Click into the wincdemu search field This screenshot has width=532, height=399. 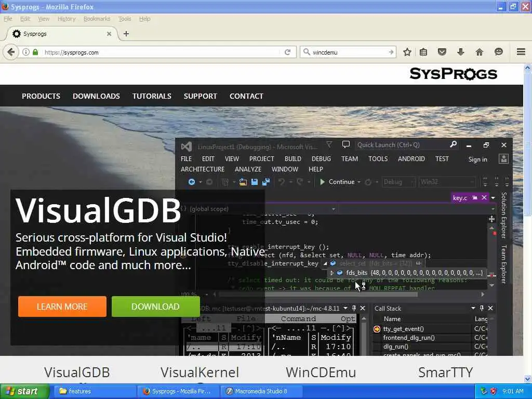tap(349, 52)
